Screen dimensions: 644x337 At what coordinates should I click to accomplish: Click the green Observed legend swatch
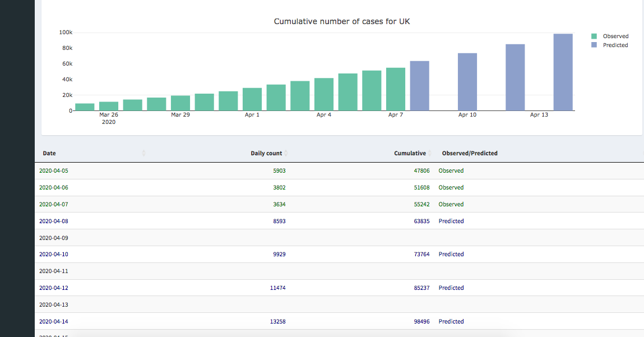[x=594, y=36]
